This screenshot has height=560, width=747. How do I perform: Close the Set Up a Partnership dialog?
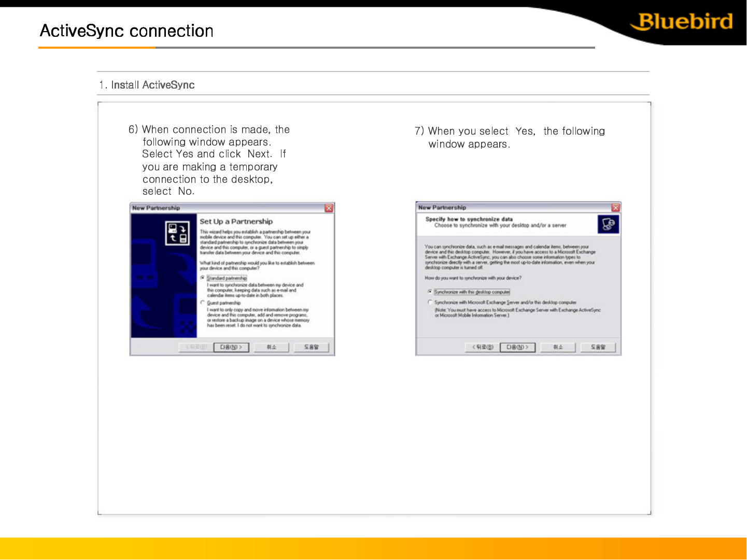[329, 208]
